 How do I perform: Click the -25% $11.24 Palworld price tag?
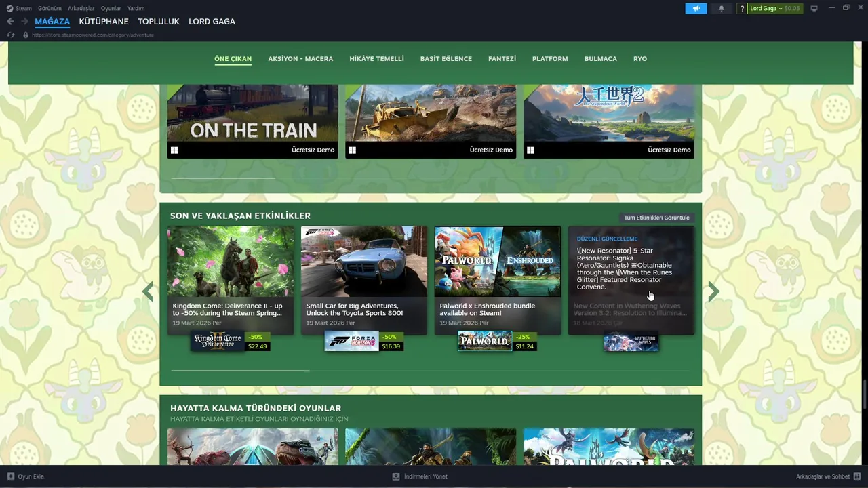(x=525, y=342)
